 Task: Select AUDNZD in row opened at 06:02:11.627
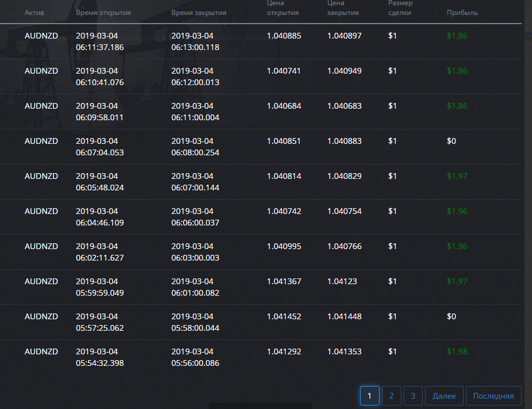click(41, 246)
